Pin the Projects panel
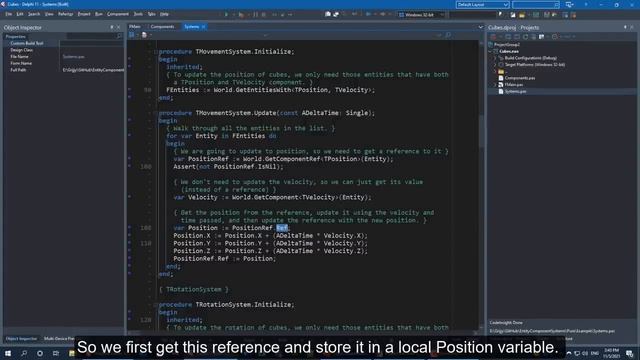This screenshot has width=640, height=360. click(625, 27)
